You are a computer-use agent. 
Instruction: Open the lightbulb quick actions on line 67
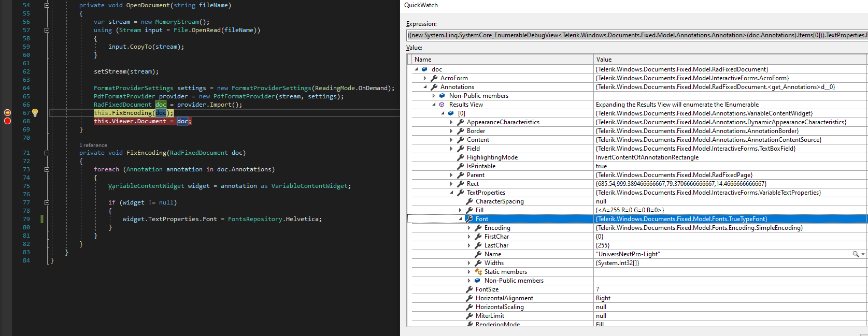tap(35, 112)
